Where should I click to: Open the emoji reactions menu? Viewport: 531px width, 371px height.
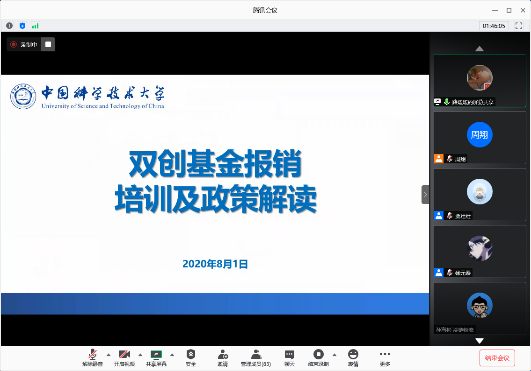[353, 358]
